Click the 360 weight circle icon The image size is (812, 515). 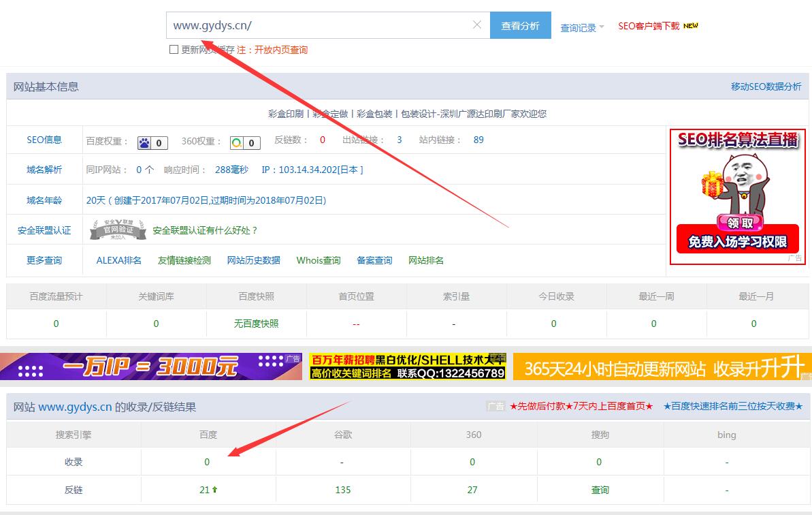point(237,143)
